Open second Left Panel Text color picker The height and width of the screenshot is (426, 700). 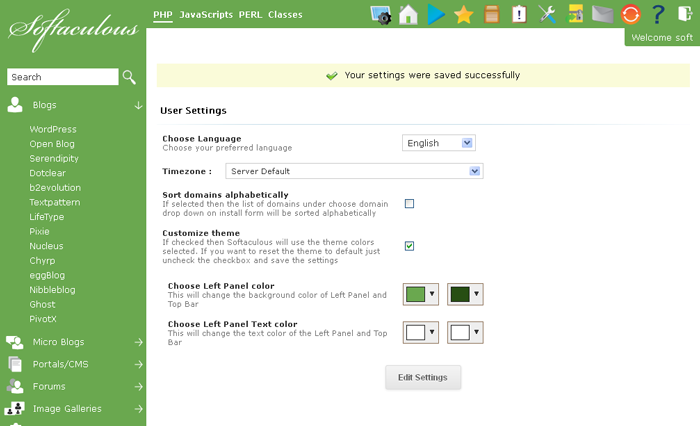pyautogui.click(x=465, y=332)
